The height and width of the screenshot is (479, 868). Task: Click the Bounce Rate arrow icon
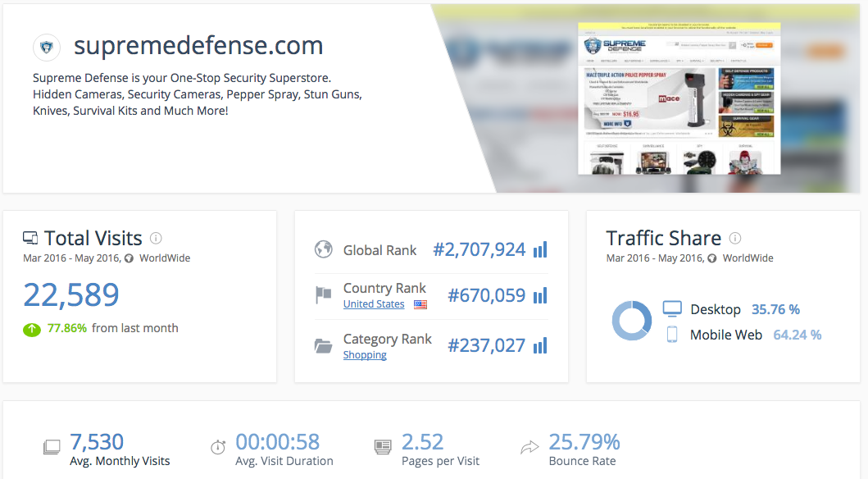[x=529, y=446]
